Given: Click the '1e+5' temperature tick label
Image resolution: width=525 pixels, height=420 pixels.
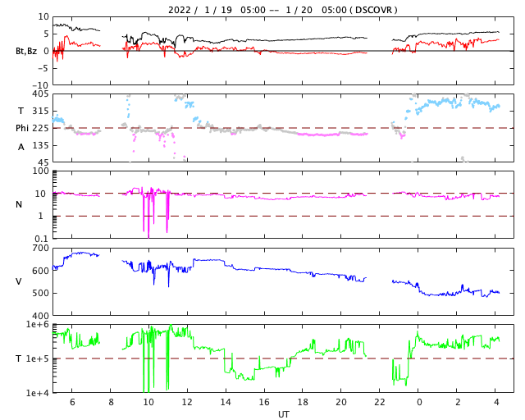Looking at the screenshot, I should [38, 358].
